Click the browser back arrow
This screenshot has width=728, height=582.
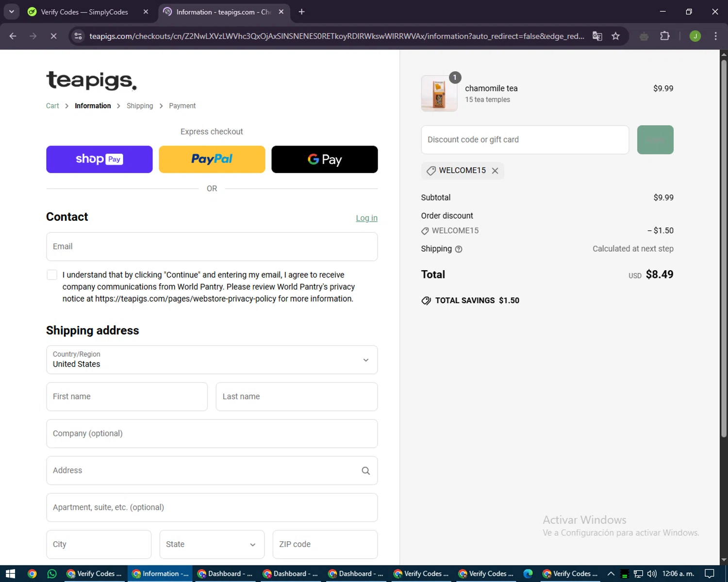13,36
